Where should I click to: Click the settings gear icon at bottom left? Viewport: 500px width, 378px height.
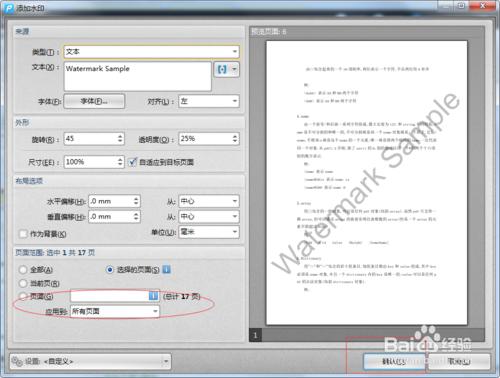pos(17,361)
